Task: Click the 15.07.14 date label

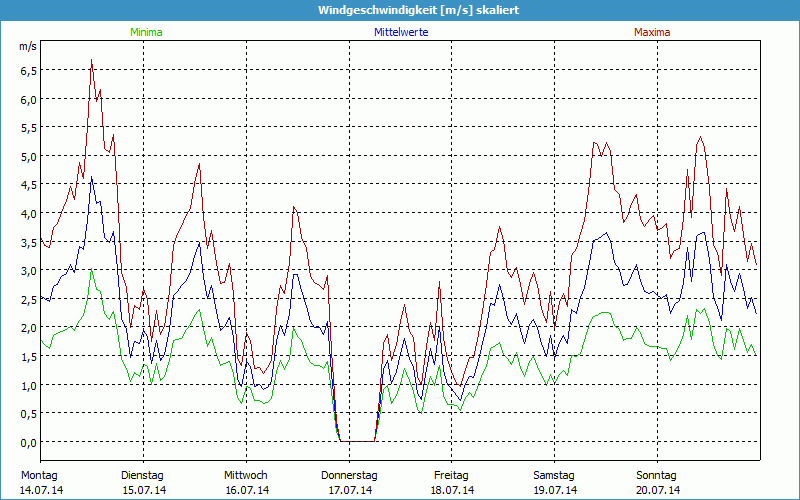Action: pyautogui.click(x=144, y=490)
